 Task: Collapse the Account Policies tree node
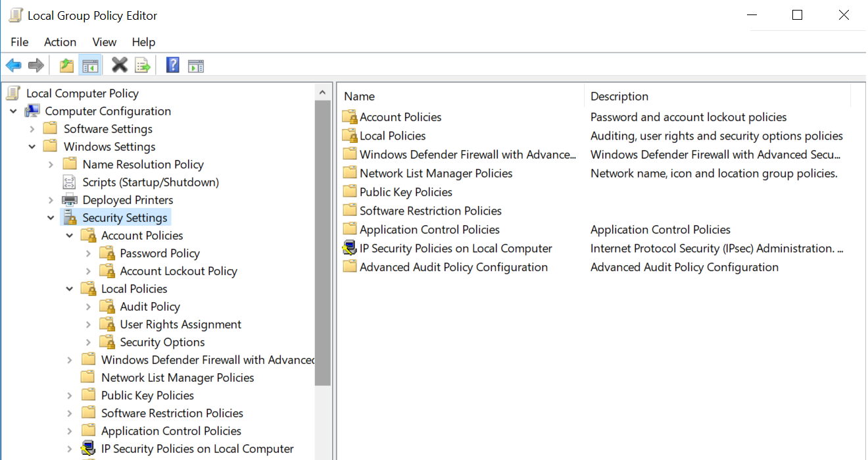pos(70,236)
